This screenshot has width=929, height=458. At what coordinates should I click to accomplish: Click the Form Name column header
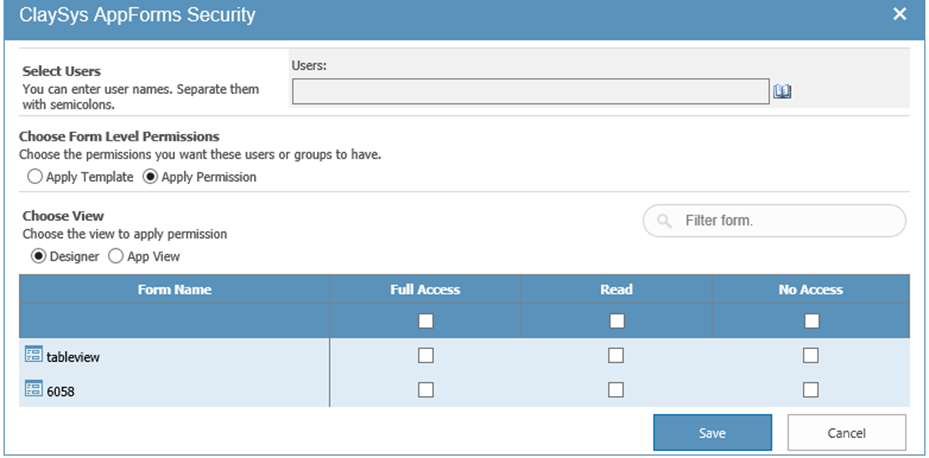tap(175, 290)
